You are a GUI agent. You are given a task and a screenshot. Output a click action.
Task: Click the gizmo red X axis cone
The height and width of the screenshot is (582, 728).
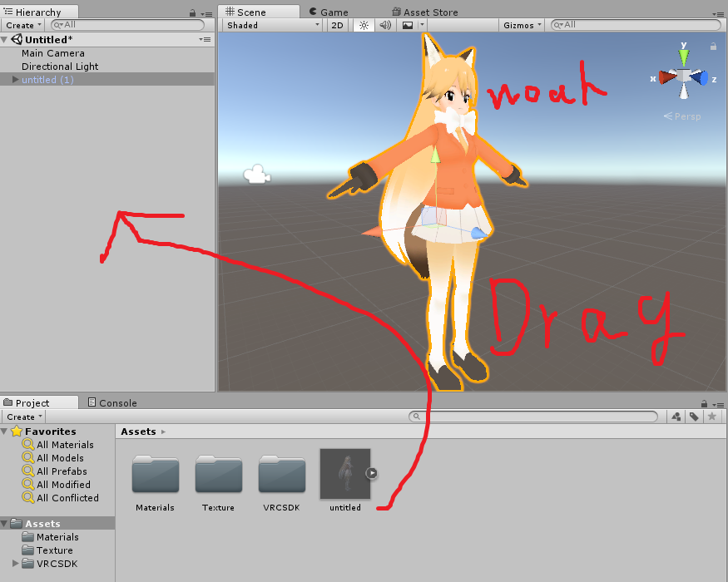667,77
